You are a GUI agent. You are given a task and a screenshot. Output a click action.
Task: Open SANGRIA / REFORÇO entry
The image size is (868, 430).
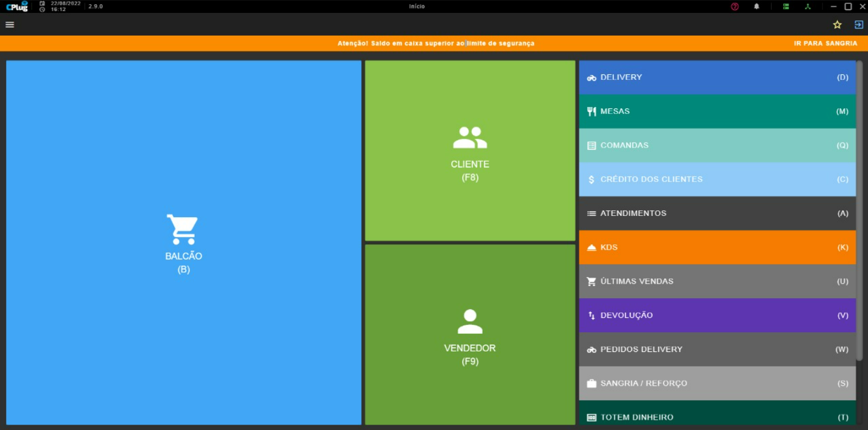(717, 383)
